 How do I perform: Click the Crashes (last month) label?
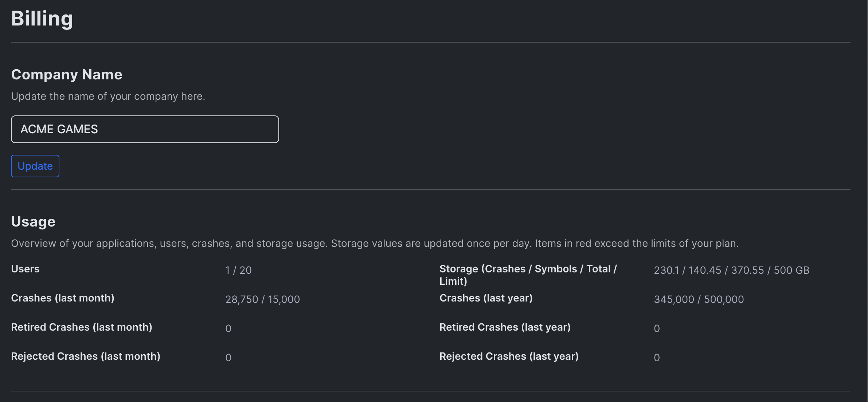[63, 298]
